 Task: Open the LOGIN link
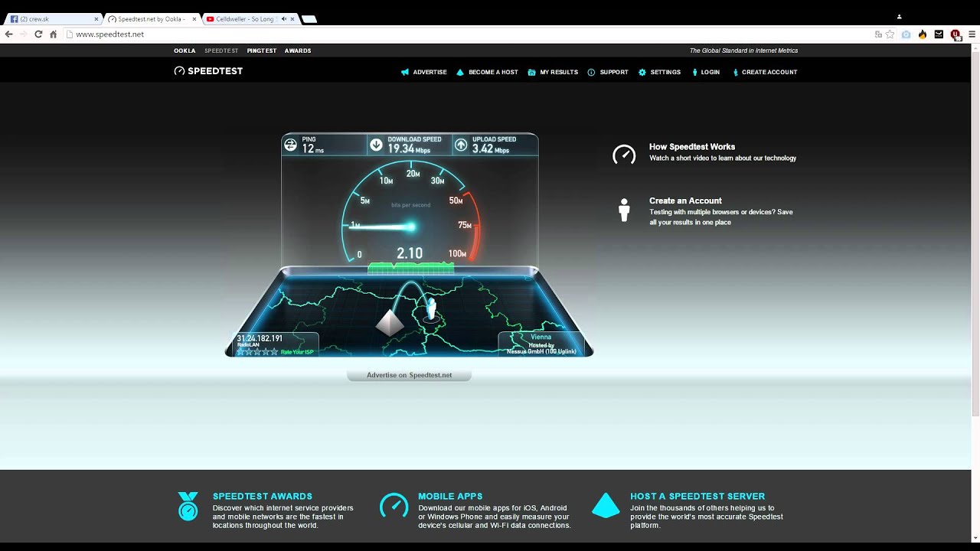(710, 72)
